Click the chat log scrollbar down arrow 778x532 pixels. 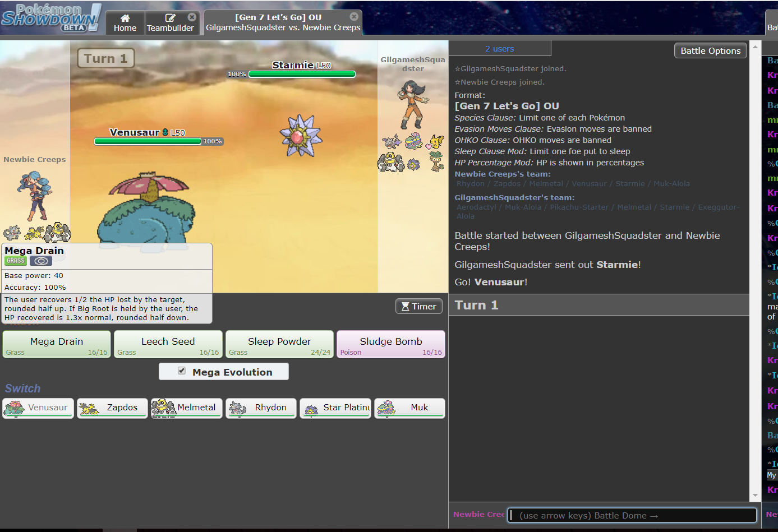point(755,496)
